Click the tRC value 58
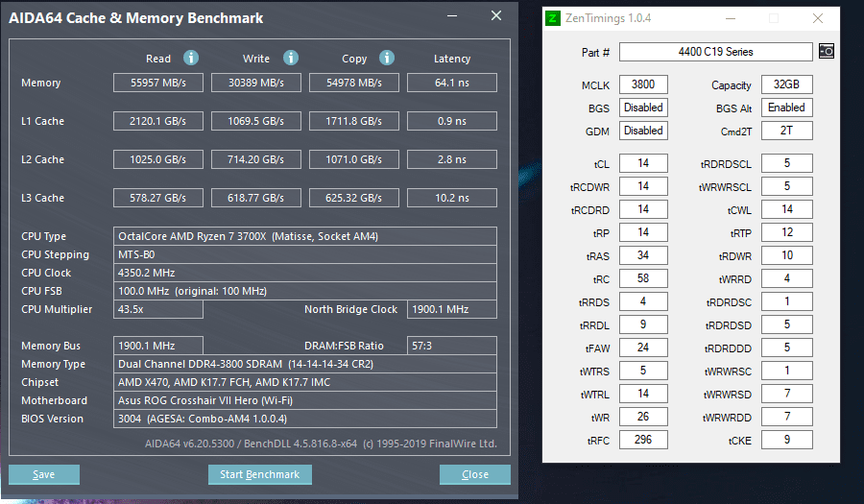 click(x=643, y=278)
